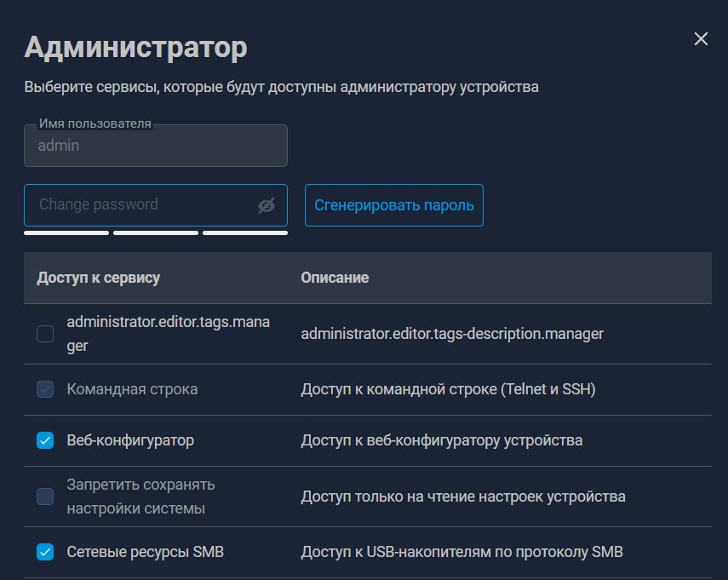Toggle the Запретить сохранять настройки системы checkbox

coord(45,497)
